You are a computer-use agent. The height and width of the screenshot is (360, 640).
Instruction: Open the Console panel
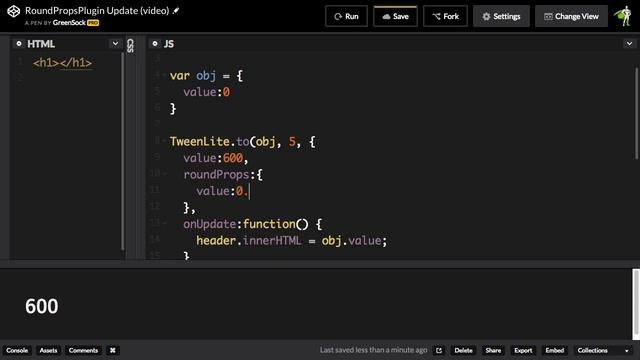click(17, 350)
